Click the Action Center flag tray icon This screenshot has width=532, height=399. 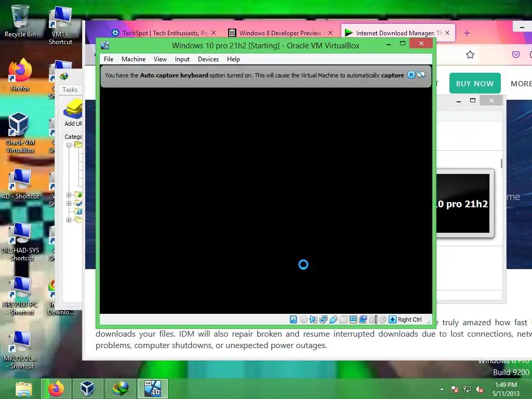click(454, 389)
